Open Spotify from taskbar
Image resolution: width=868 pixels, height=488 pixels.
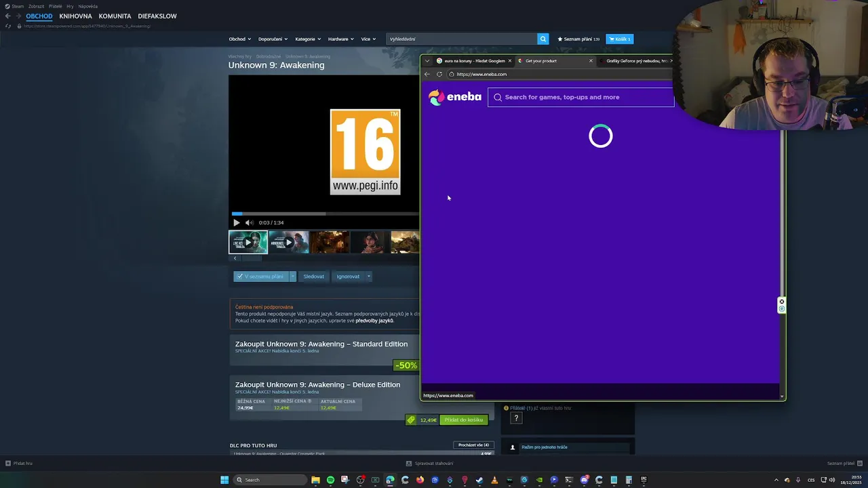pyautogui.click(x=330, y=480)
